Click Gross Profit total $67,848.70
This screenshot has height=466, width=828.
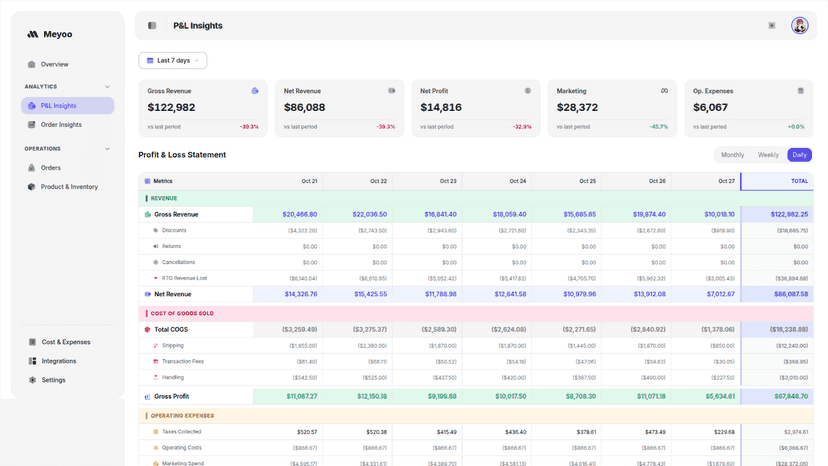coord(791,396)
